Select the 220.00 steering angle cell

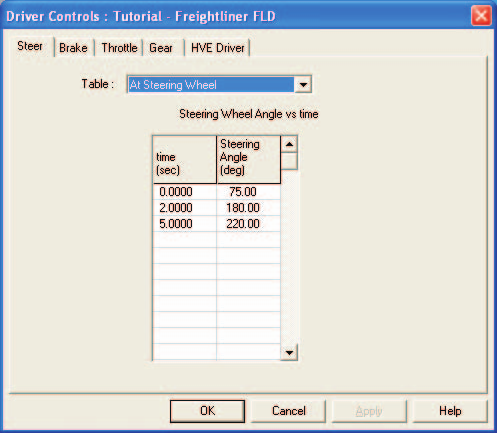249,224
